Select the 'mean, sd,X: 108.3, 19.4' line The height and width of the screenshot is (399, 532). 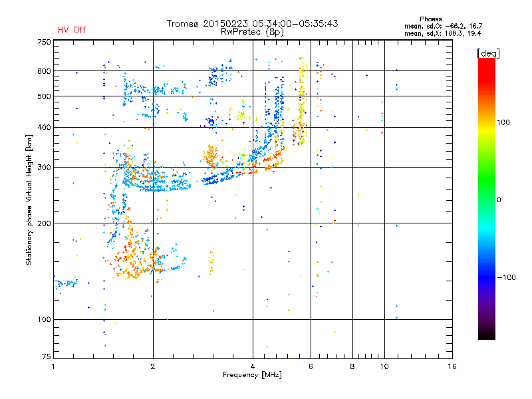tap(443, 33)
